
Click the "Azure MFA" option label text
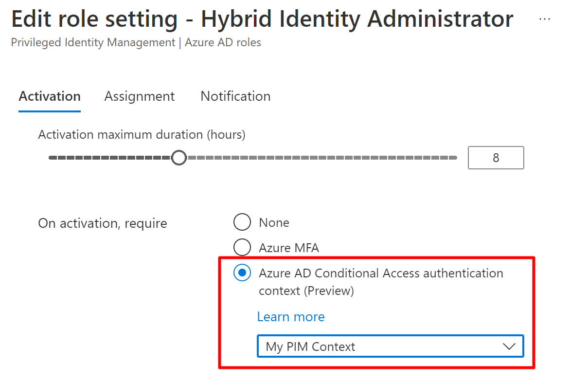click(x=289, y=248)
